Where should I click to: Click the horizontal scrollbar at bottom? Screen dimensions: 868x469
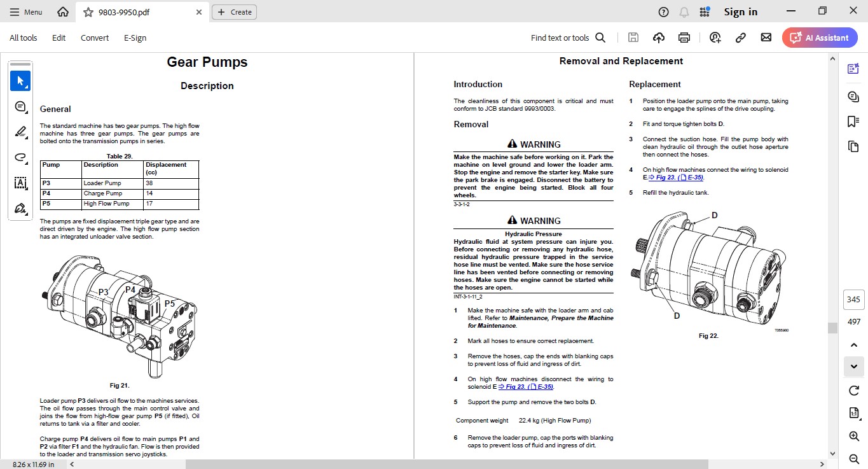pos(445,464)
